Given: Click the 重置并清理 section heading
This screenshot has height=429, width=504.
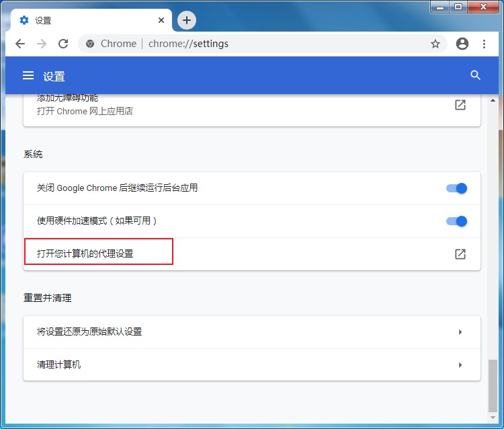Looking at the screenshot, I should (x=48, y=298).
